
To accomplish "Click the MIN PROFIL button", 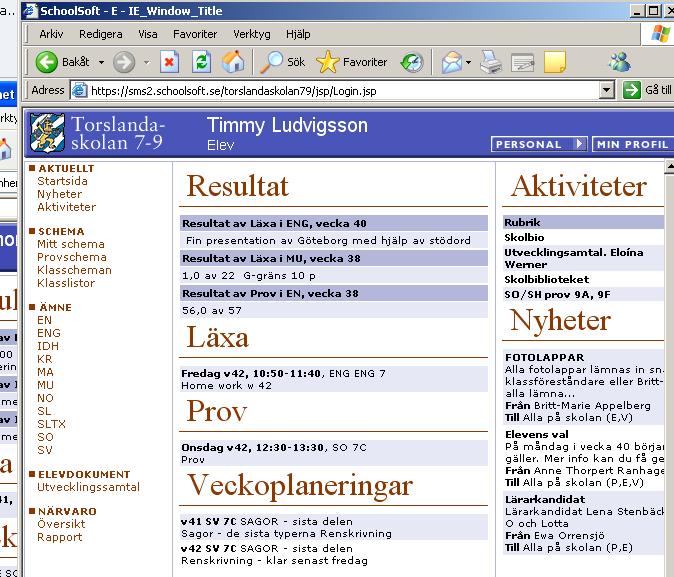I will (632, 144).
